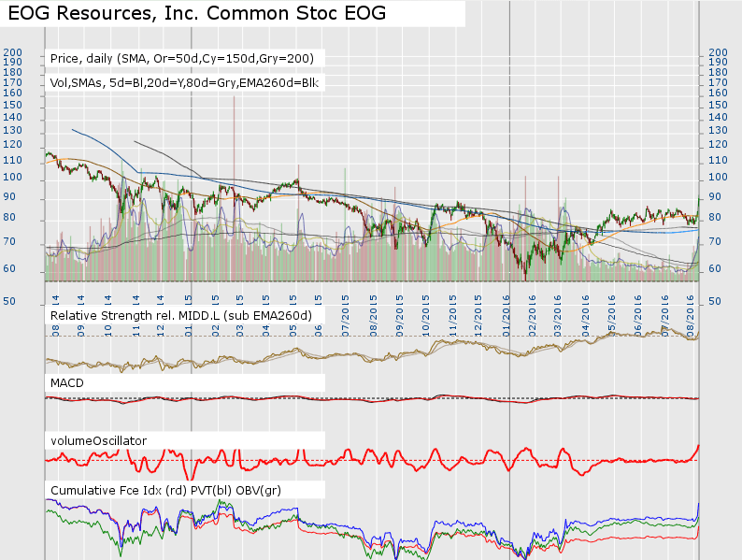This screenshot has height=560, width=742.
Task: Select the 01/2016 date label
Action: [506, 316]
